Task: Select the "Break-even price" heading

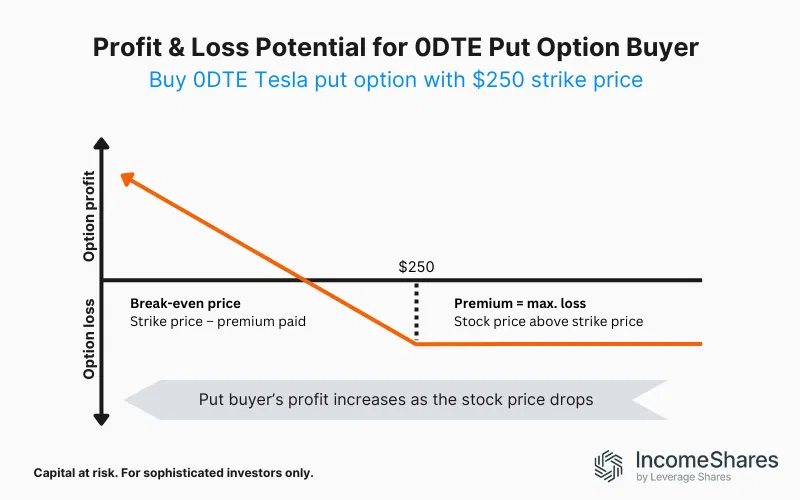Action: click(186, 303)
